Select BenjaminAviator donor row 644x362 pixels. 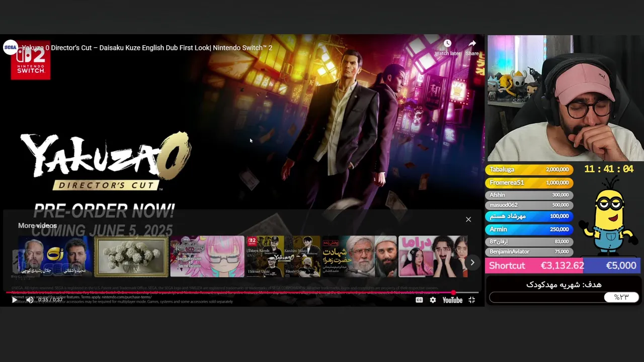pos(529,251)
